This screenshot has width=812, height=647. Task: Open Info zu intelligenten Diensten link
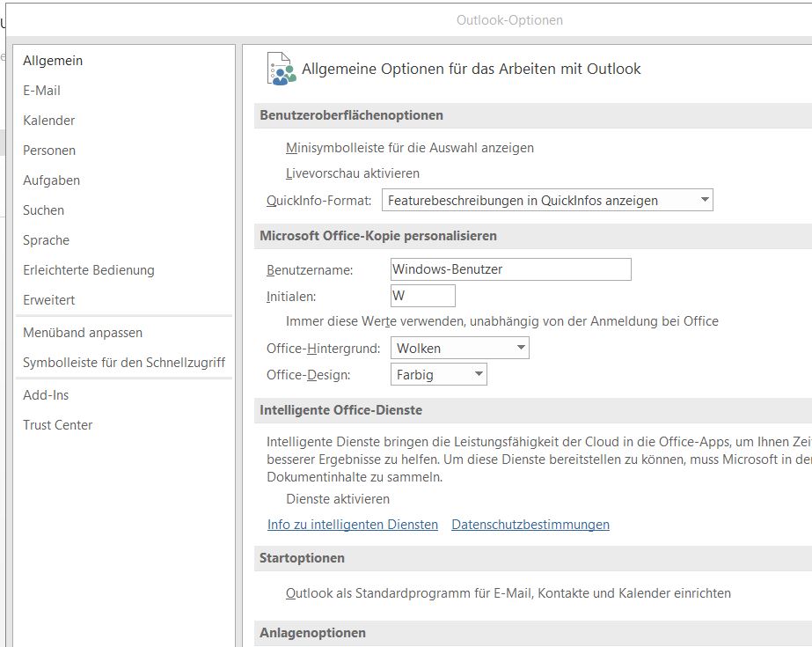353,525
